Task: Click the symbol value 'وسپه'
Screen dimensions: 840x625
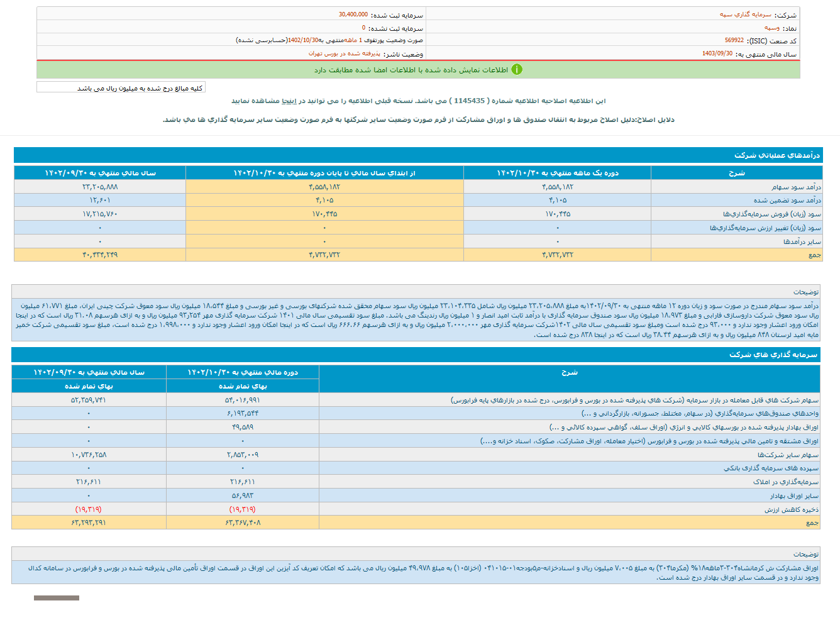Action: coord(771,28)
